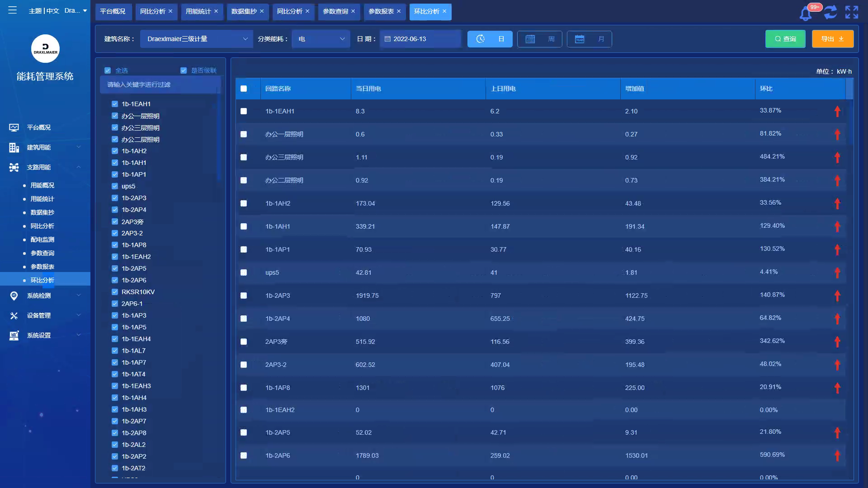Toggle fullscreen mode icon
This screenshot has height=488, width=868.
(x=851, y=12)
